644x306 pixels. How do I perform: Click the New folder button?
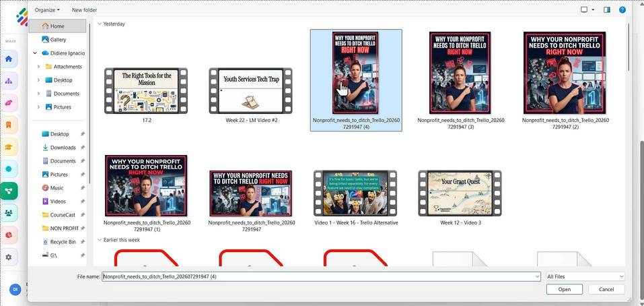84,10
